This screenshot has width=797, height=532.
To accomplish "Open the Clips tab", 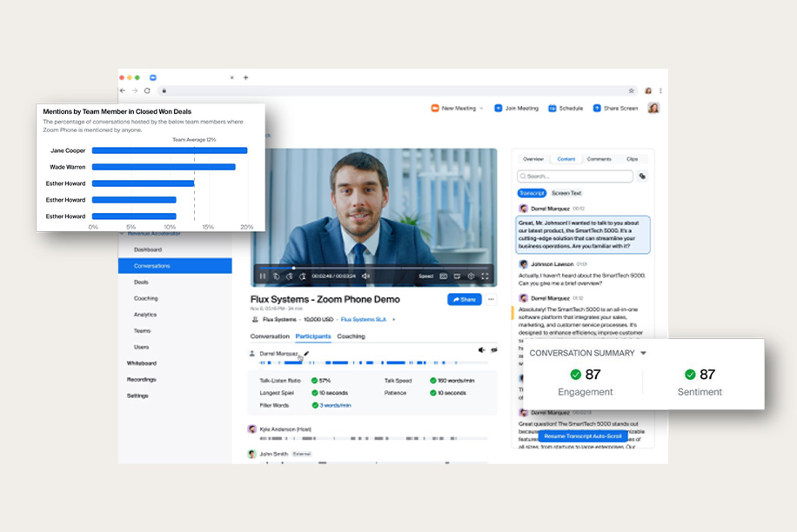I will [x=633, y=159].
